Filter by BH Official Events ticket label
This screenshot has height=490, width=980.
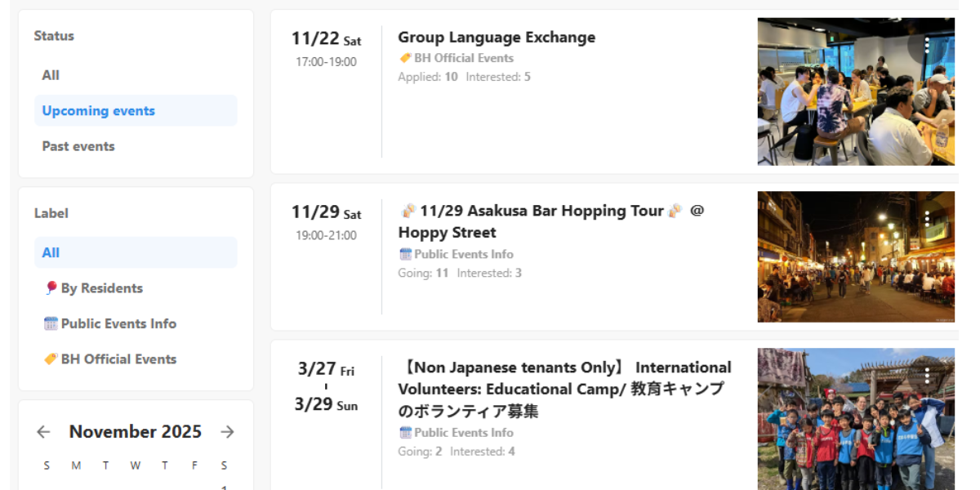click(x=110, y=359)
